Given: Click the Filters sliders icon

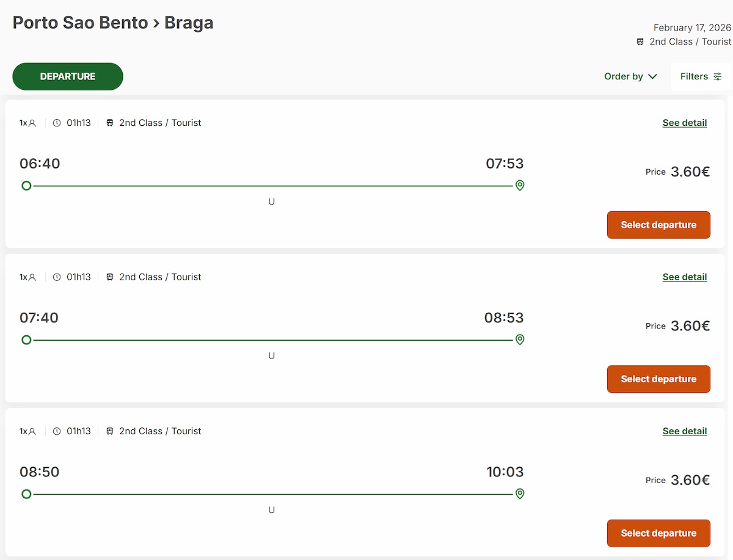Looking at the screenshot, I should point(718,76).
